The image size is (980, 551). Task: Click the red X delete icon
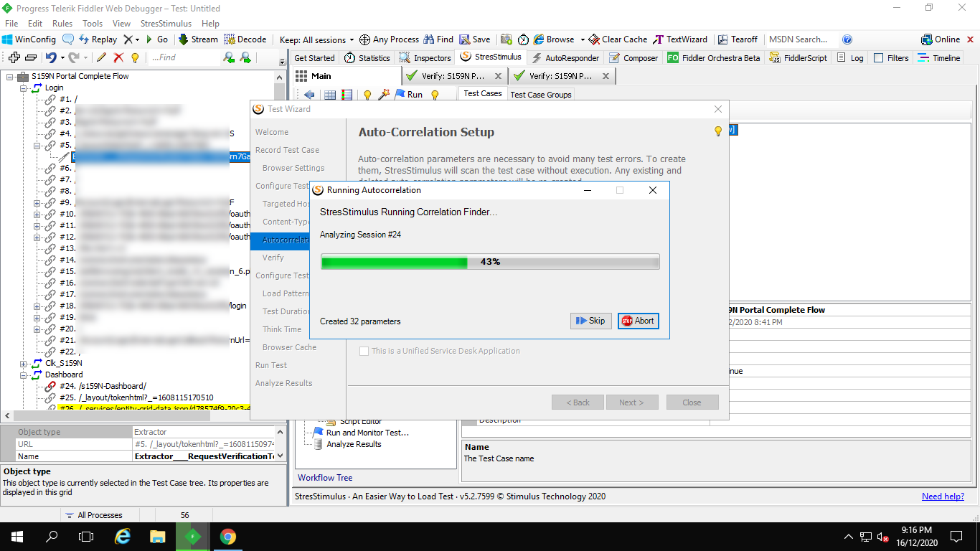(x=118, y=57)
